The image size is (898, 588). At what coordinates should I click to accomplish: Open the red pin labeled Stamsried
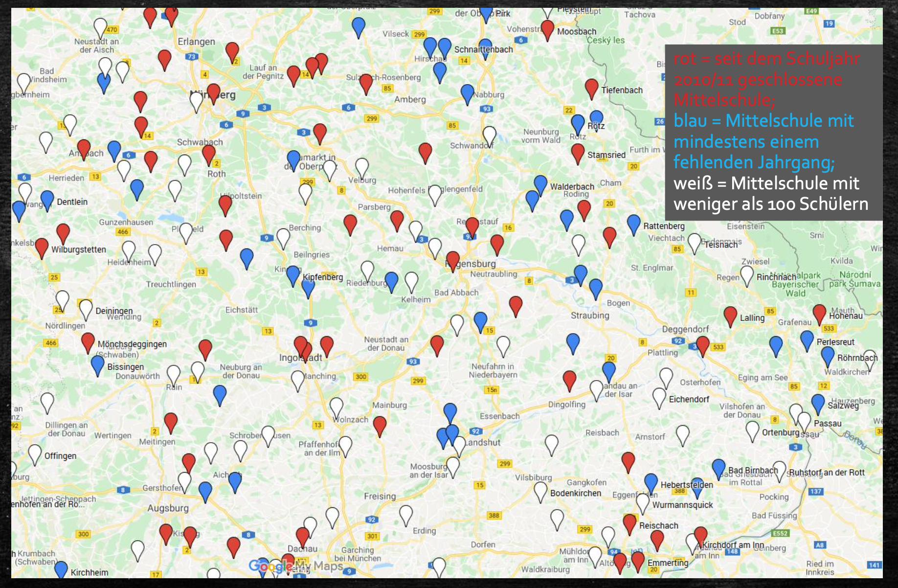click(578, 153)
